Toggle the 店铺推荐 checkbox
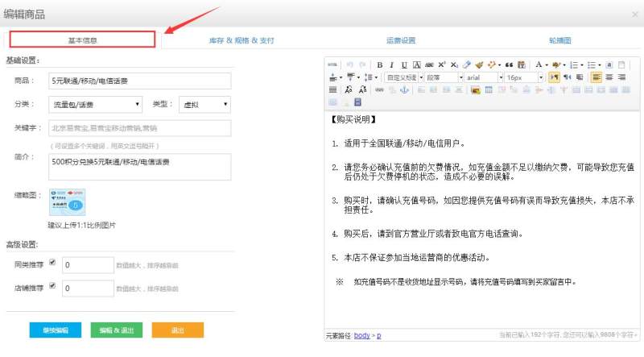This screenshot has height=357, width=644. coord(52,285)
